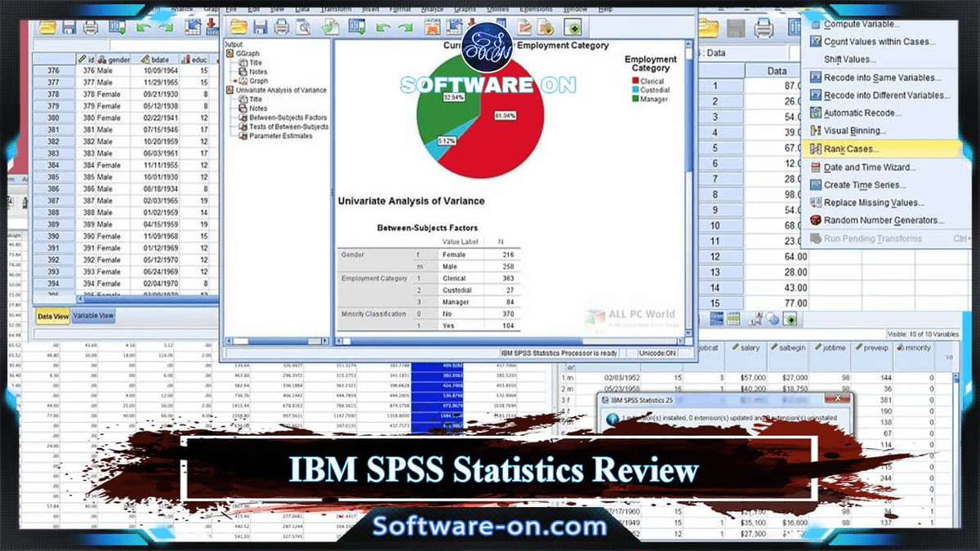Screen dimensions: 980x551
Task: Visit the Software-on.com link
Action: (x=490, y=527)
